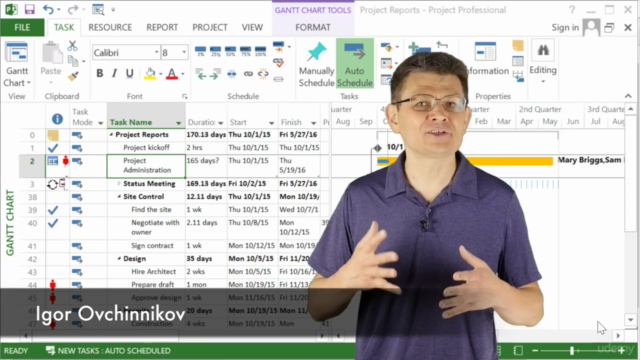Click NEW TASKS: AUTO SCHEDULED status item
This screenshot has width=640, height=360.
pos(108,351)
